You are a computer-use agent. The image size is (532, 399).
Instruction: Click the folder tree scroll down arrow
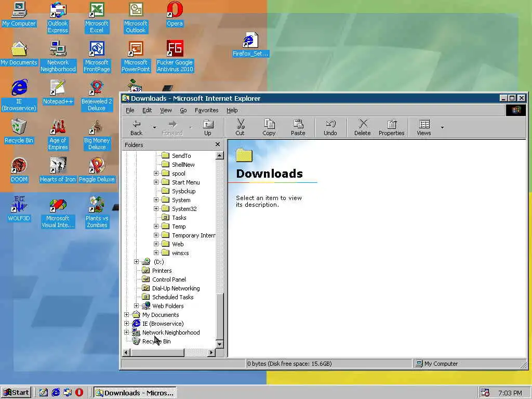220,344
